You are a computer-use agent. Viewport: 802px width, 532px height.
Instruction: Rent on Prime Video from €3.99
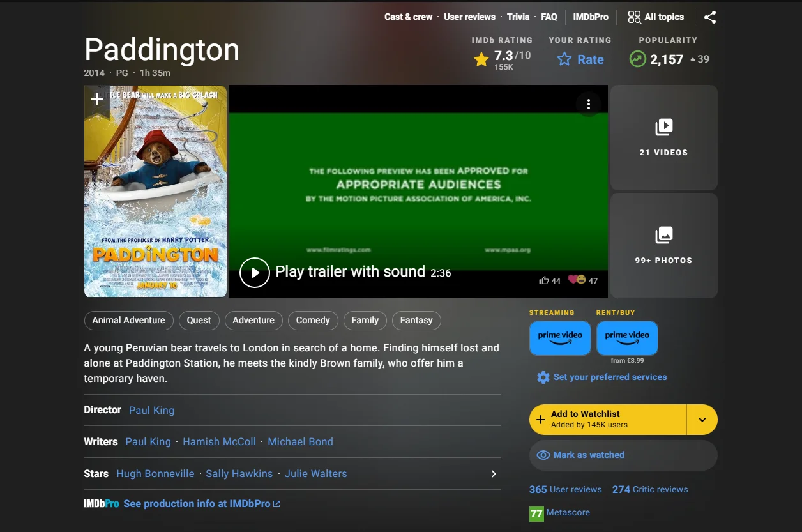coord(627,338)
